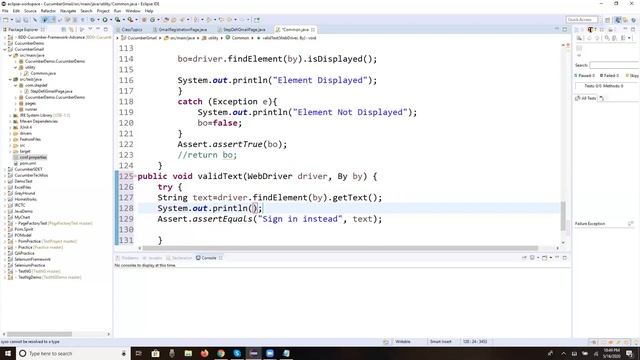Click in the TestNG Search field
The height and width of the screenshot is (360, 640).
[614, 65]
